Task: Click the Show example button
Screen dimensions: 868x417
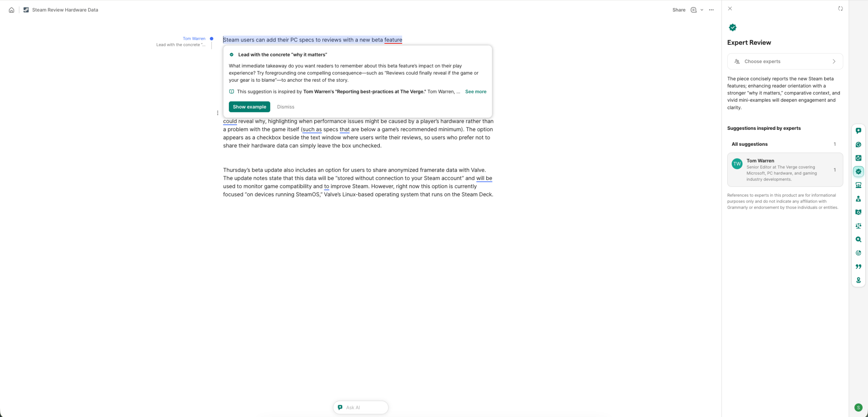Action: pyautogui.click(x=249, y=107)
